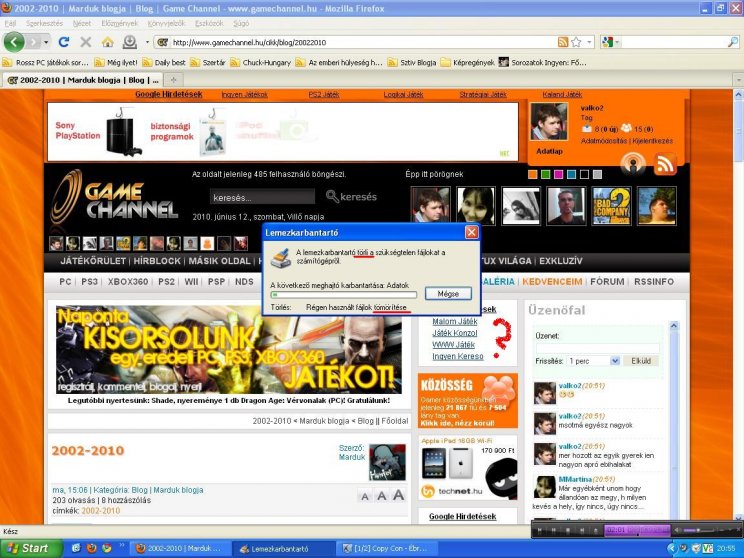Click the Bad Company 2 user avatar
The image size is (744, 558).
pos(611,205)
